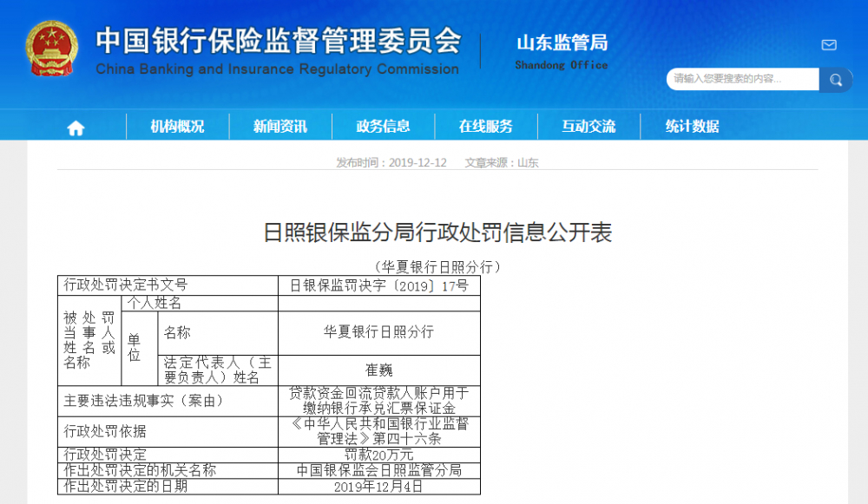This screenshot has height=504, width=868.
Task: Open the 统计数据 navigation menu
Action: (692, 127)
